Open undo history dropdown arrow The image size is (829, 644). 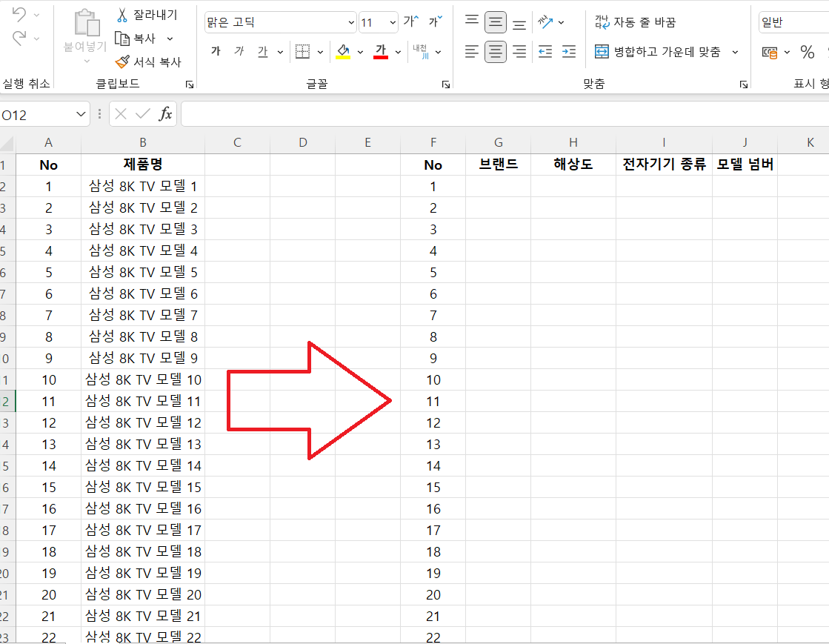(x=36, y=15)
